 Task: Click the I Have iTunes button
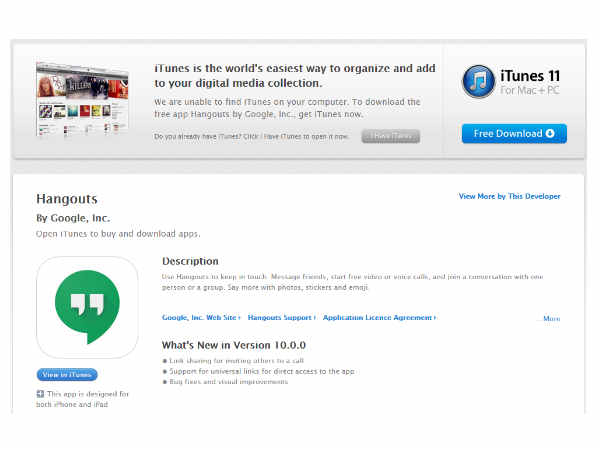tap(390, 136)
